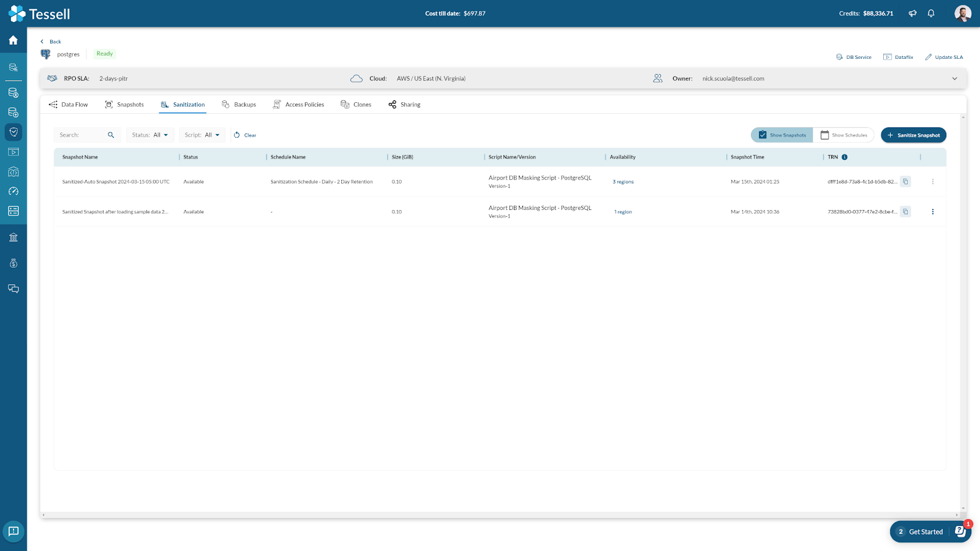Viewport: 980px width, 551px height.
Task: Click the postgres database icon
Action: pos(45,54)
